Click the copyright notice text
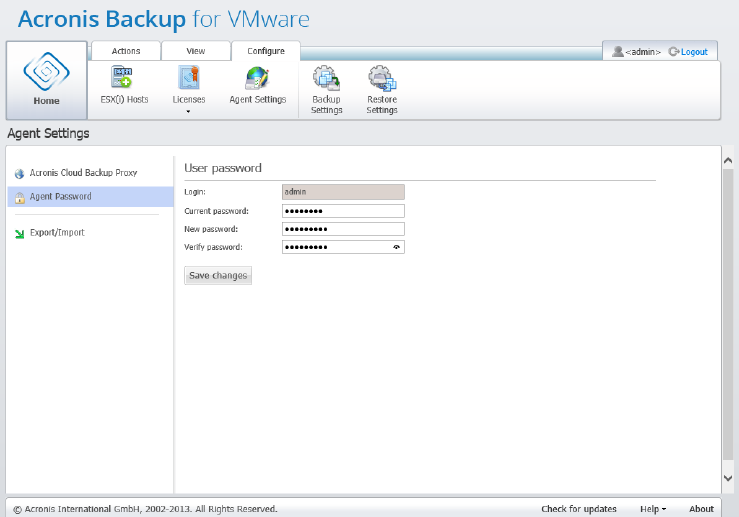The height and width of the screenshot is (517, 739). 145,509
